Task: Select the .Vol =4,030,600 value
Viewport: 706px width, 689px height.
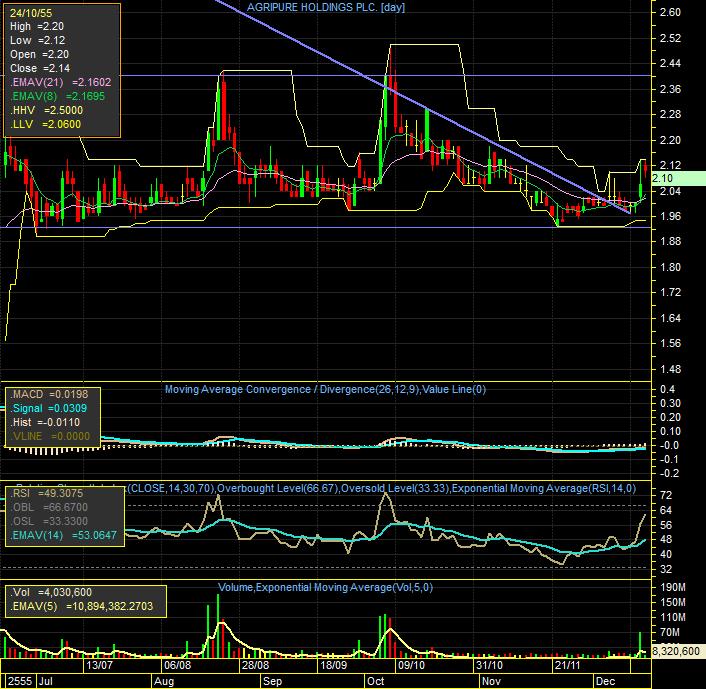Action: 51,593
